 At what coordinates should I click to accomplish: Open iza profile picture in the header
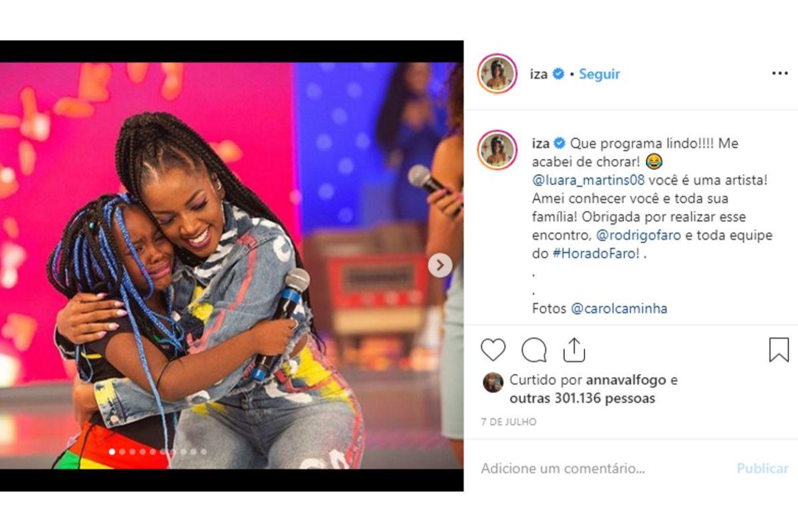[x=497, y=74]
